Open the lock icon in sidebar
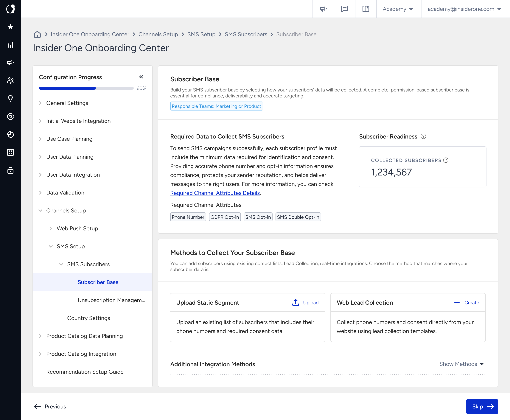510x420 pixels. 10,170
